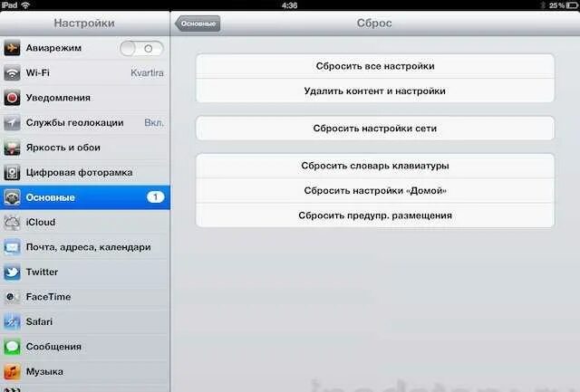
Task: Choose Сбросить настройки «Домой»
Action: coord(375,191)
